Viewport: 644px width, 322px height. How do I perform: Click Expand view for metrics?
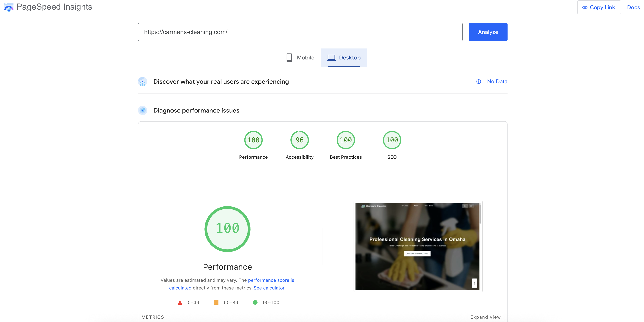click(485, 317)
